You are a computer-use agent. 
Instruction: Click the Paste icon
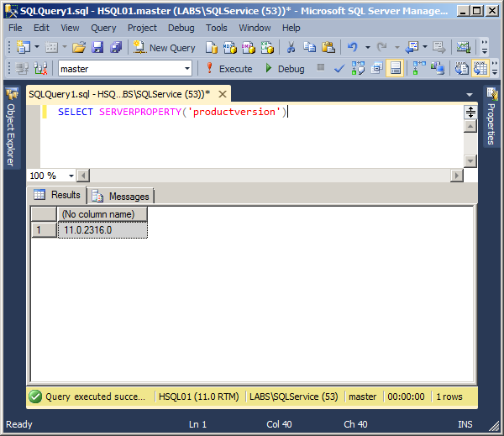pyautogui.click(x=328, y=47)
